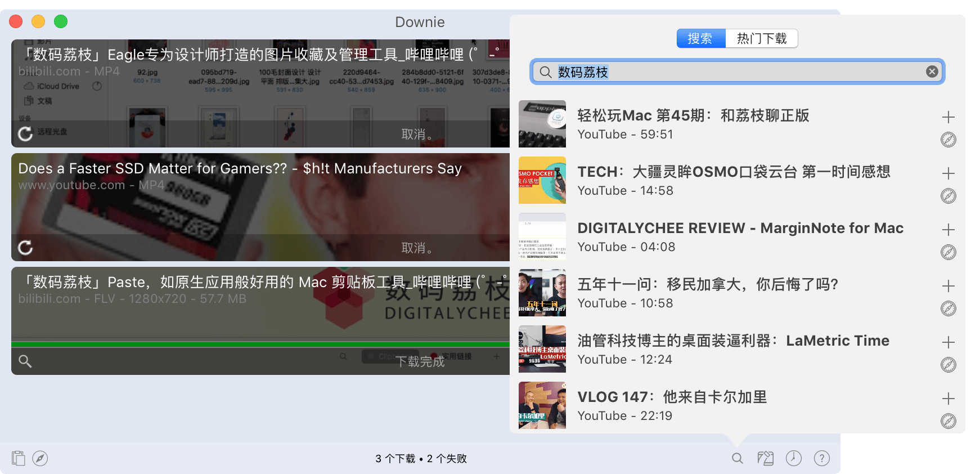Open the browser compass icon at bottom left

(x=40, y=458)
